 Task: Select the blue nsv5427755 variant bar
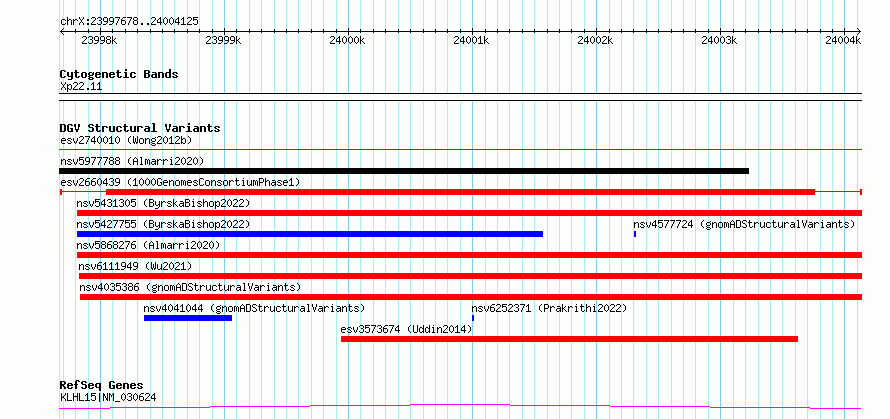(310, 234)
